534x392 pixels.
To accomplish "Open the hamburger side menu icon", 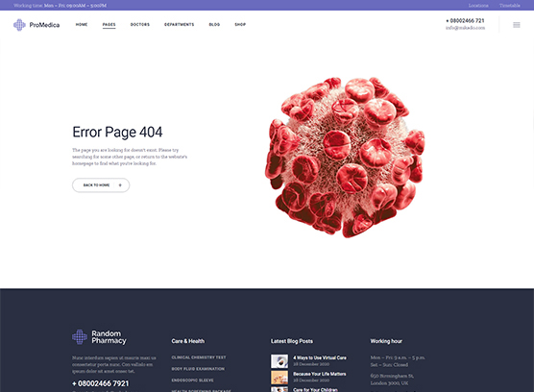I will (x=517, y=25).
